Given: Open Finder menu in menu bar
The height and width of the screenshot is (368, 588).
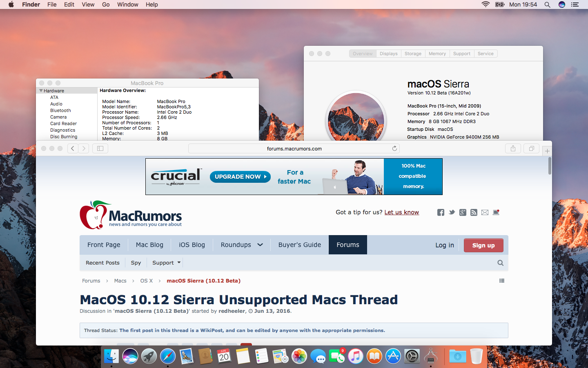Looking at the screenshot, I should click(x=31, y=4).
